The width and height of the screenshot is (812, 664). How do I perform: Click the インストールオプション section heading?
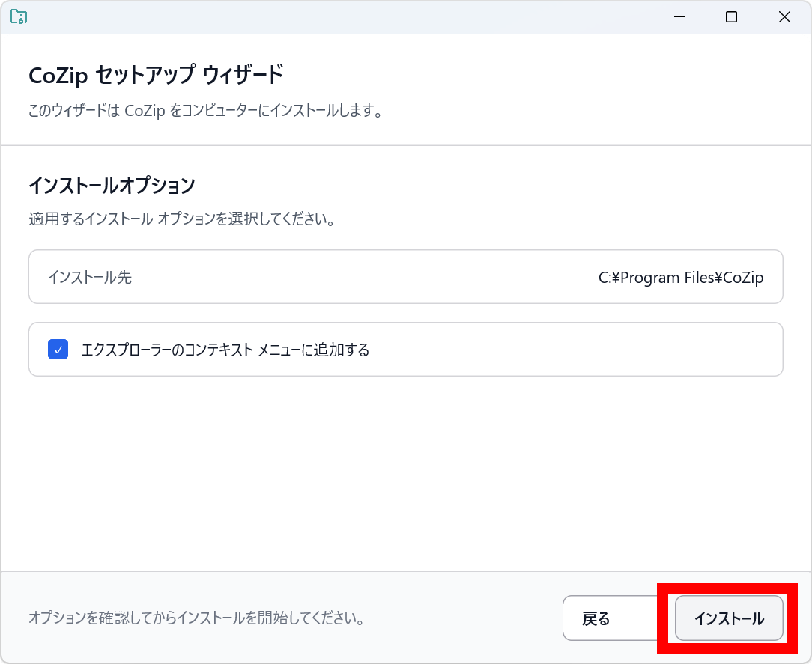click(x=112, y=185)
